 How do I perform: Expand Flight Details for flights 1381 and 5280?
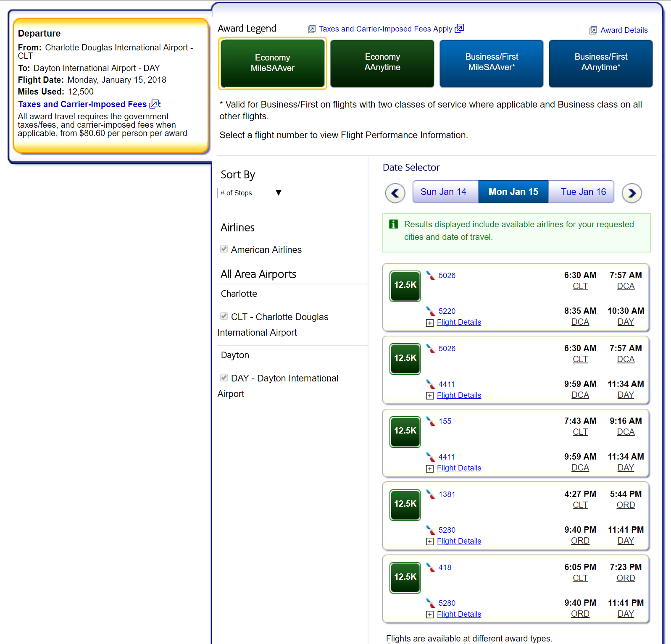point(458,541)
